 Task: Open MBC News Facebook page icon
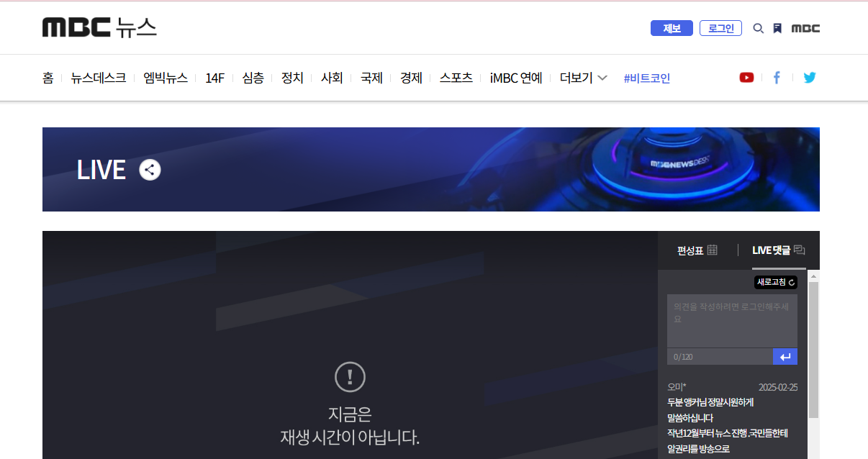pos(777,77)
